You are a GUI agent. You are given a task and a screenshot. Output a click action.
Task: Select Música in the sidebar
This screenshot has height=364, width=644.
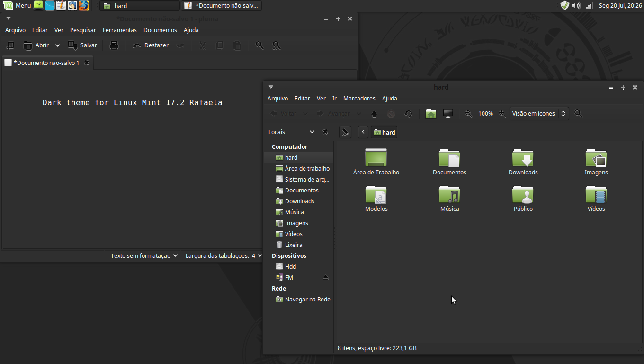coord(299,212)
